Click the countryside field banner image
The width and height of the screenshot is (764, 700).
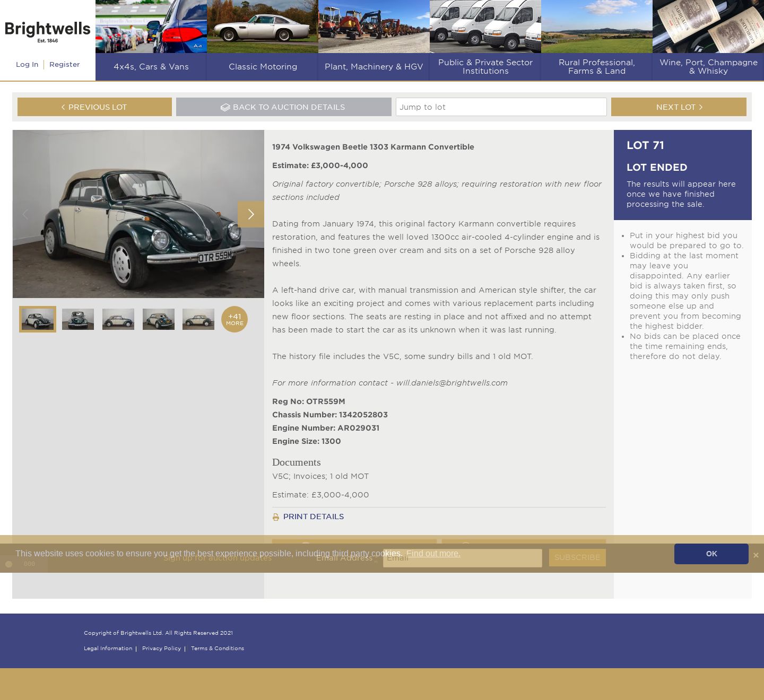coord(597,27)
